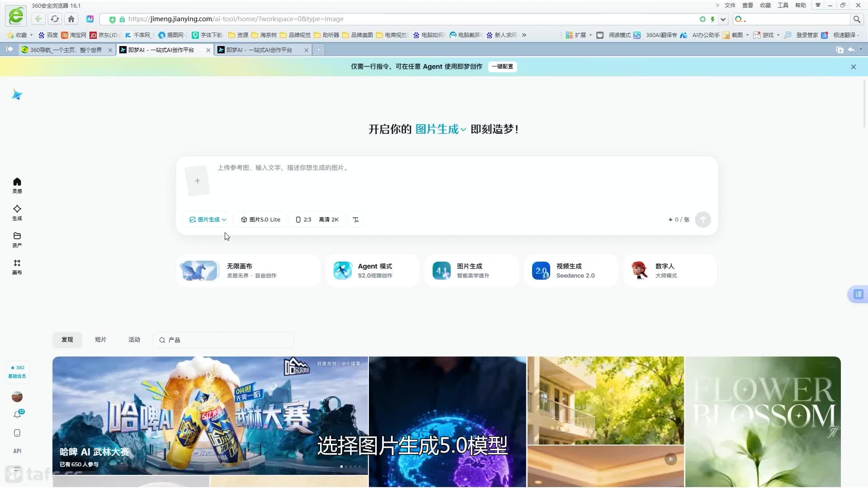Open the glowing globe video thumbnail

click(x=448, y=422)
